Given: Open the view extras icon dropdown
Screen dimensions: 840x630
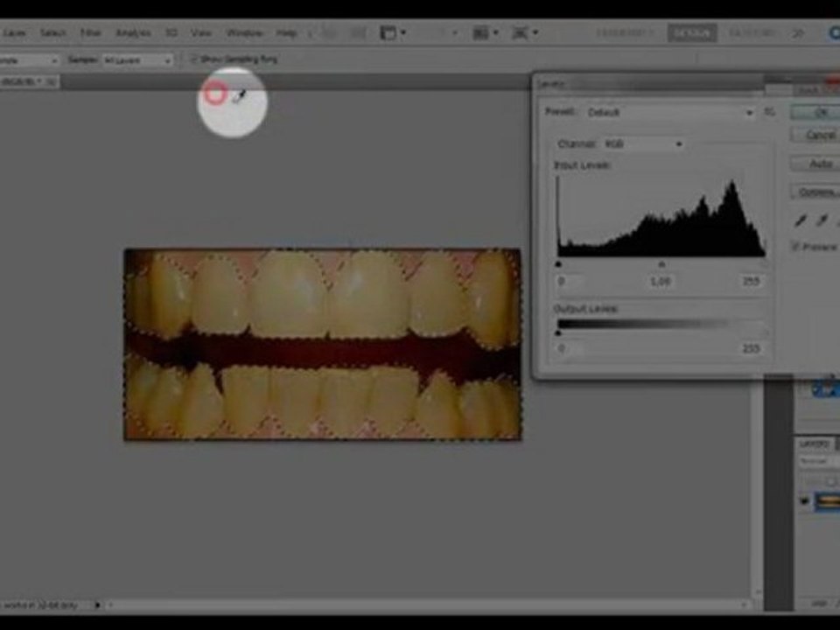Looking at the screenshot, I should [x=393, y=33].
